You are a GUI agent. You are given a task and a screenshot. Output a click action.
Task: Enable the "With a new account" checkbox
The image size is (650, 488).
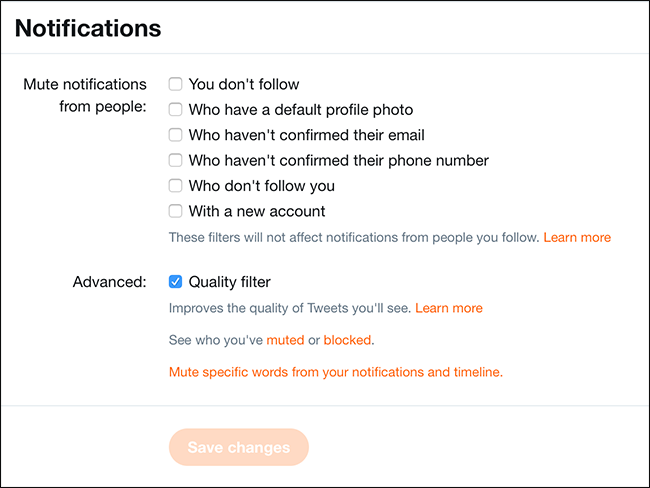[x=175, y=211]
